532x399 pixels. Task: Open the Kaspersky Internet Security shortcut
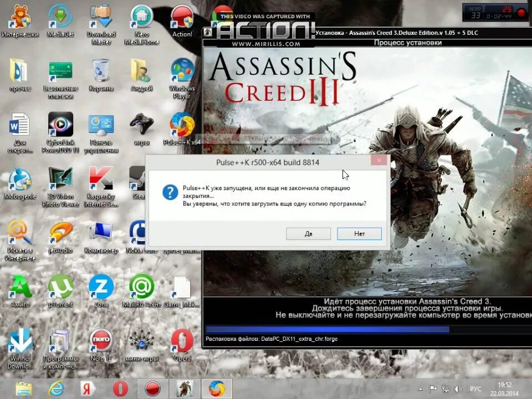101,187
